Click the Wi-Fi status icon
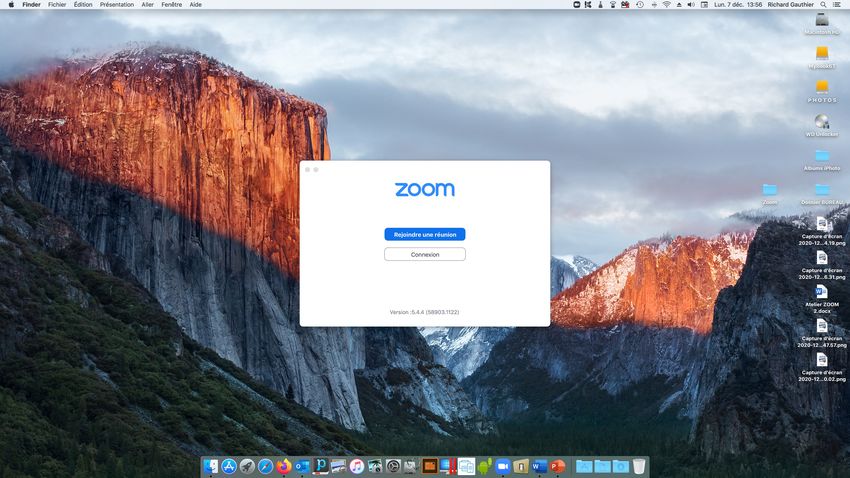 point(666,5)
